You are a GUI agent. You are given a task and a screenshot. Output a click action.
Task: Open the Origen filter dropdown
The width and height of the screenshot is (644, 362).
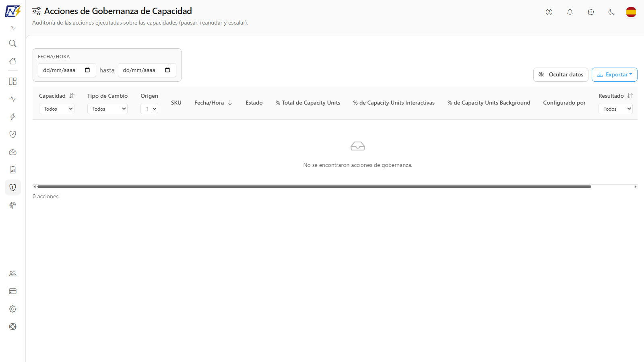point(149,109)
